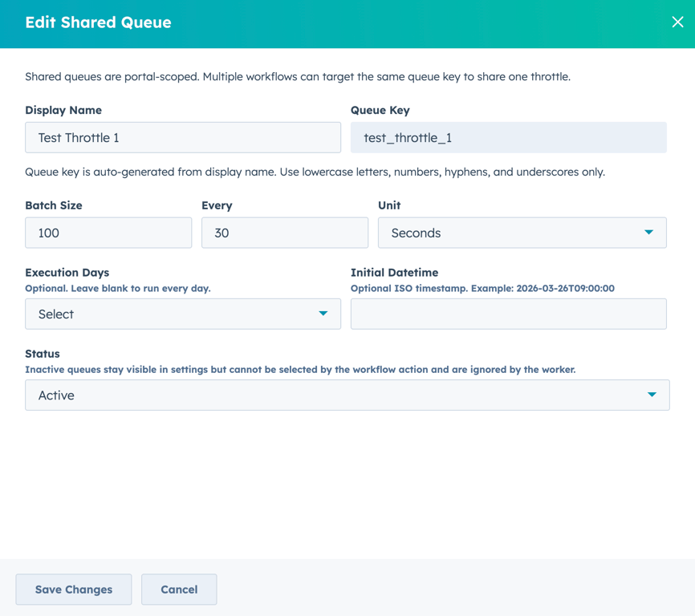Viewport: 695px width, 616px height.
Task: Click the Display Name label
Action: coord(63,110)
